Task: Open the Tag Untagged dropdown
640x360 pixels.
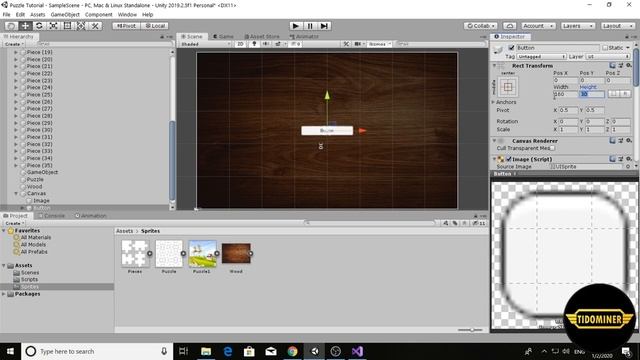Action: coord(541,56)
